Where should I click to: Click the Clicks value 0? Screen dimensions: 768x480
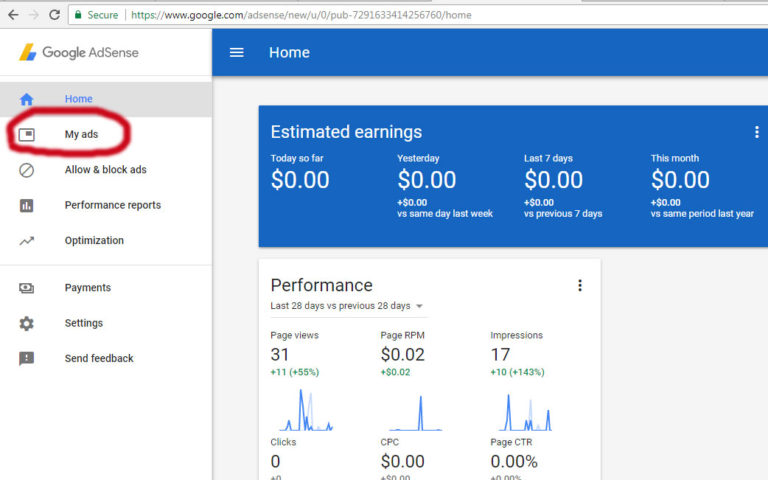275,461
